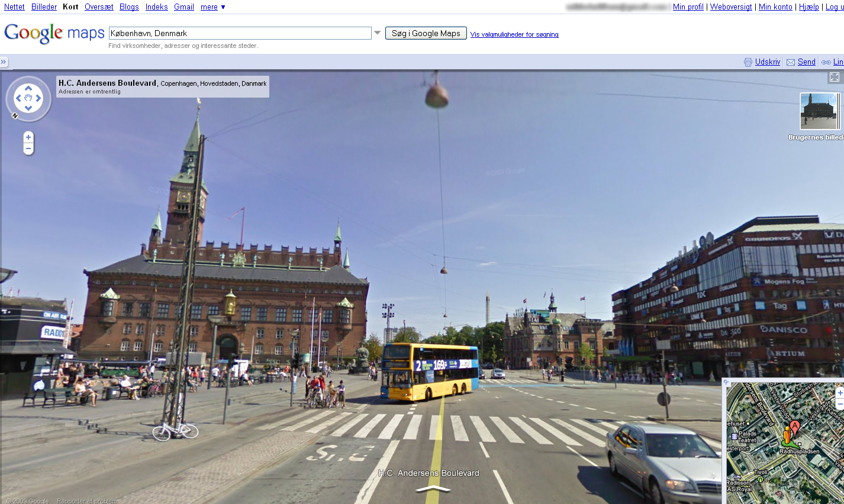Image resolution: width=844 pixels, height=504 pixels.
Task: Open the Nettet tab
Action: pyautogui.click(x=14, y=7)
